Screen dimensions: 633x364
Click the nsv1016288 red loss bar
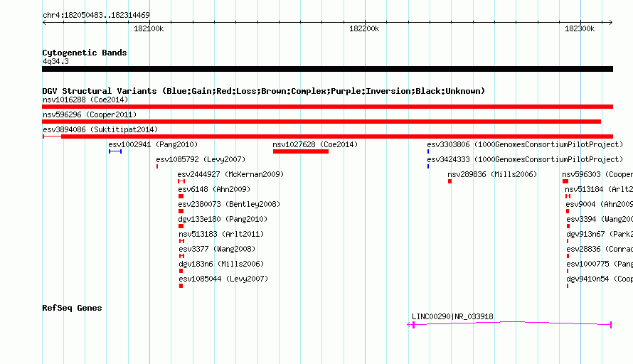[327, 107]
